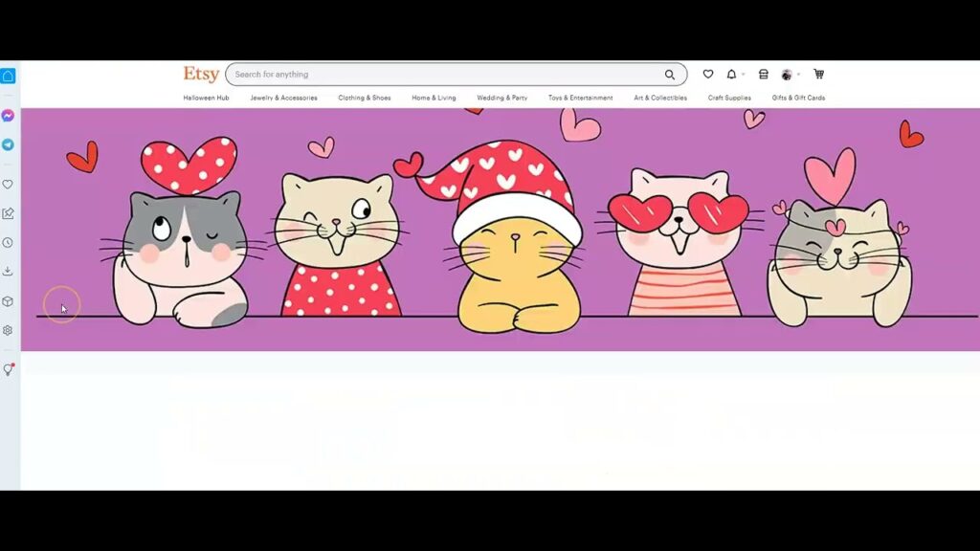Screen dimensions: 980x551
Task: Open Messenger in the browser sidebar
Action: click(x=8, y=116)
